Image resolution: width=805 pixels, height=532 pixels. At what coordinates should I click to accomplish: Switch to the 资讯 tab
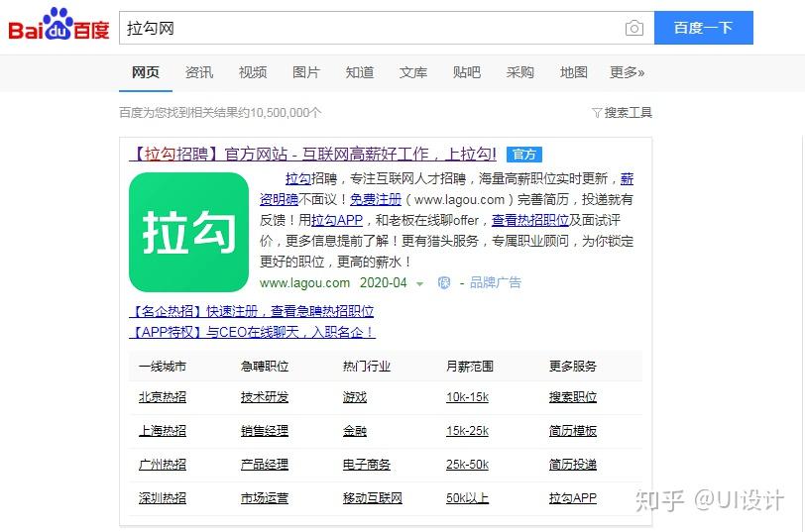point(198,72)
